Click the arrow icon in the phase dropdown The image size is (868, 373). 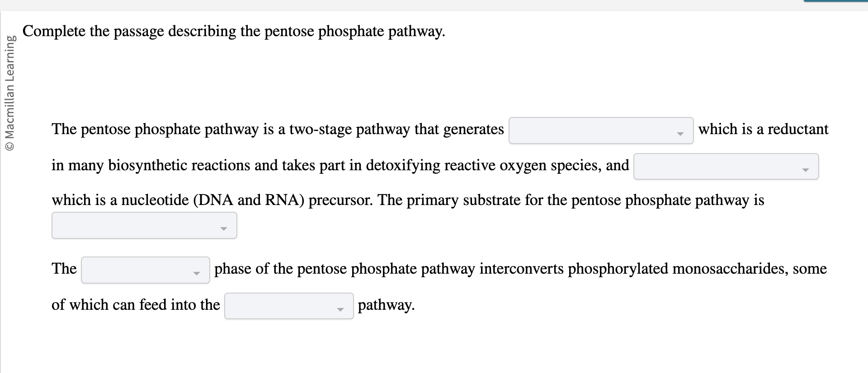tap(197, 273)
